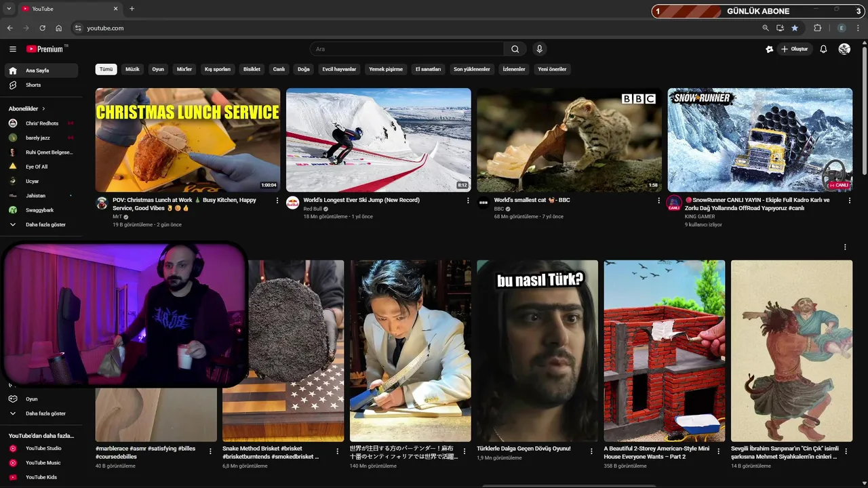Bookmark this page with star icon
Image resolution: width=868 pixels, height=488 pixels.
point(794,28)
